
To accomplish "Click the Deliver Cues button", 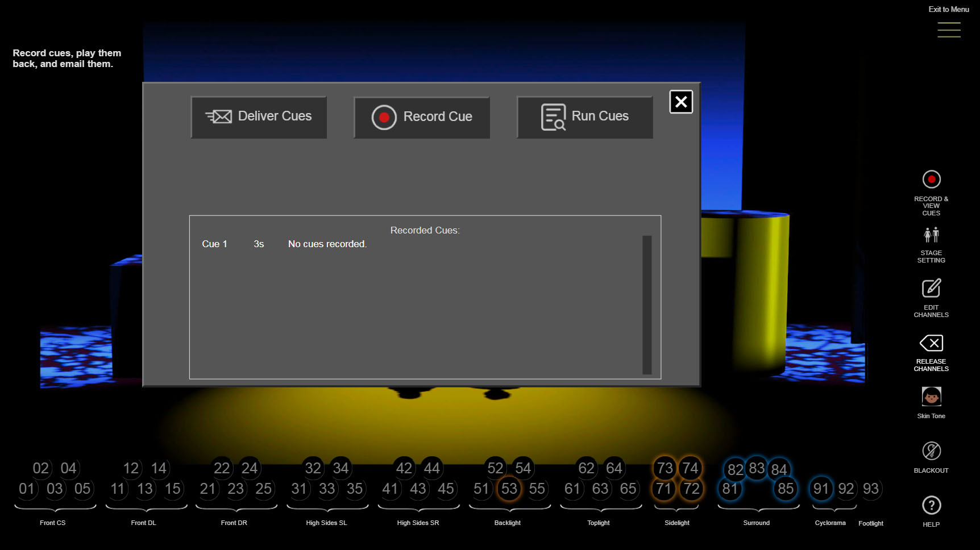I will point(259,117).
